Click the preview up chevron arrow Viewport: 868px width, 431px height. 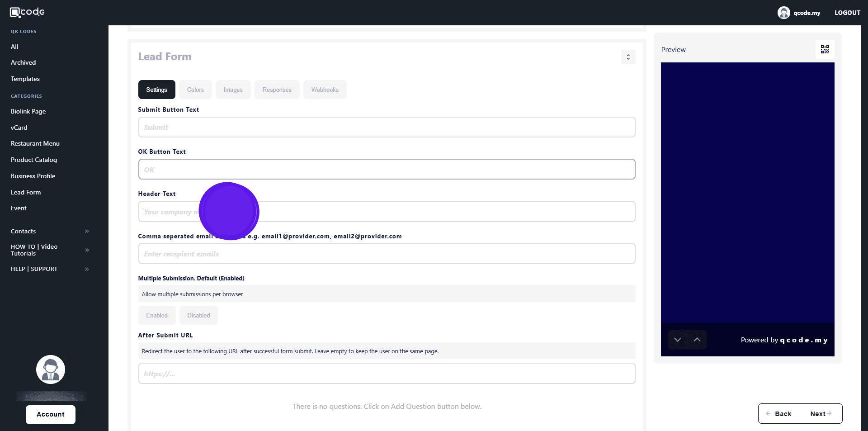[697, 340]
